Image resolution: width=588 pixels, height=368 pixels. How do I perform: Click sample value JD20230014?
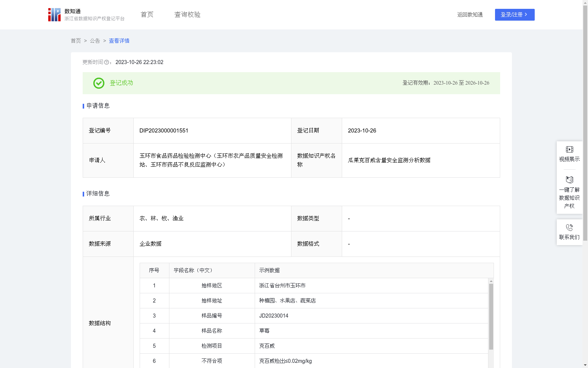(274, 316)
